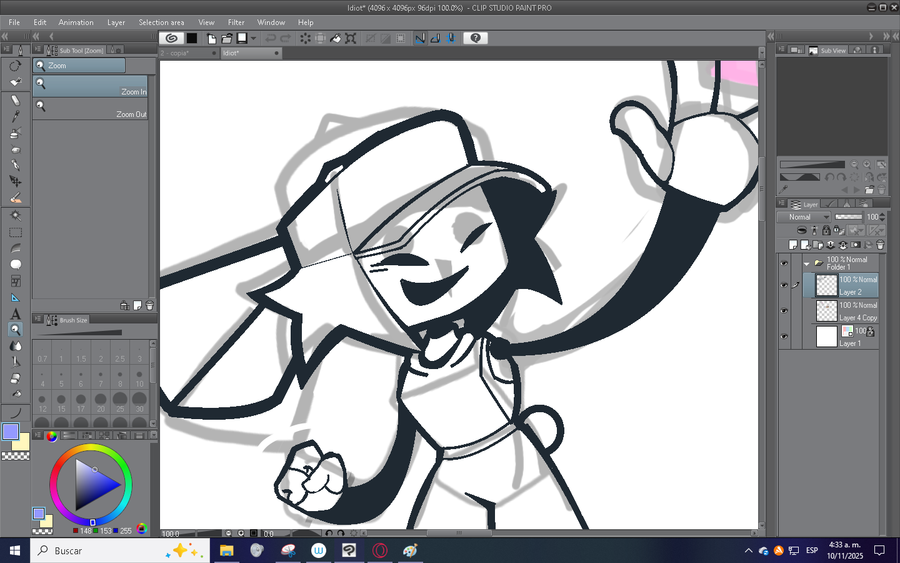This screenshot has height=563, width=900.
Task: Switch to the Sub View panel tab
Action: click(x=827, y=51)
